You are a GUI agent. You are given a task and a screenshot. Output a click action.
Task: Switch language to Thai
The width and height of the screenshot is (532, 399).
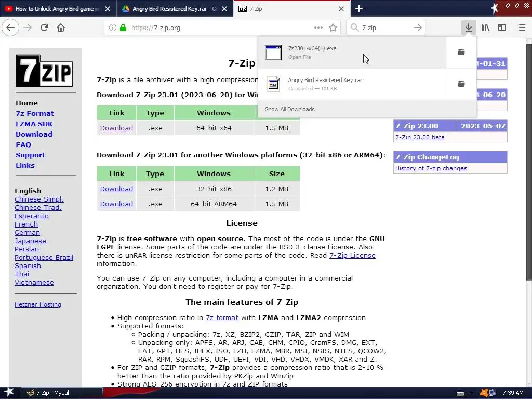click(22, 274)
